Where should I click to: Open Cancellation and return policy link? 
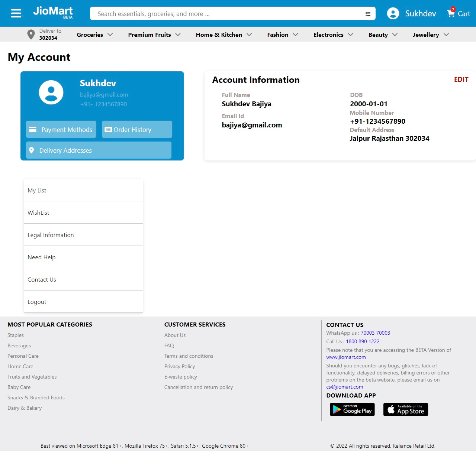[x=199, y=387]
